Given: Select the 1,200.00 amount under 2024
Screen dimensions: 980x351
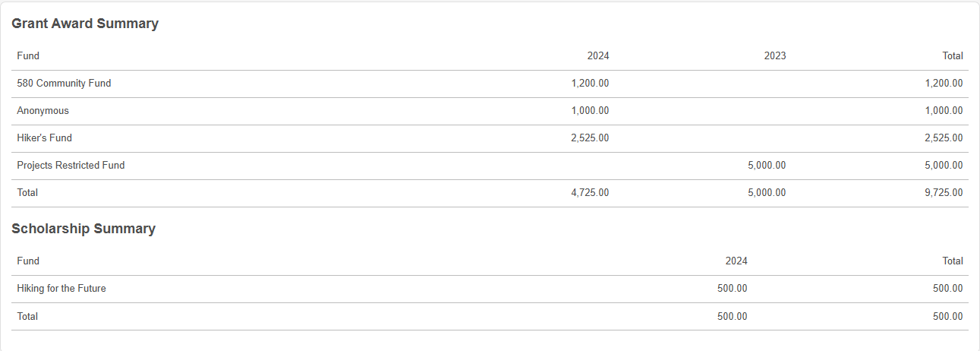Looking at the screenshot, I should coord(590,84).
